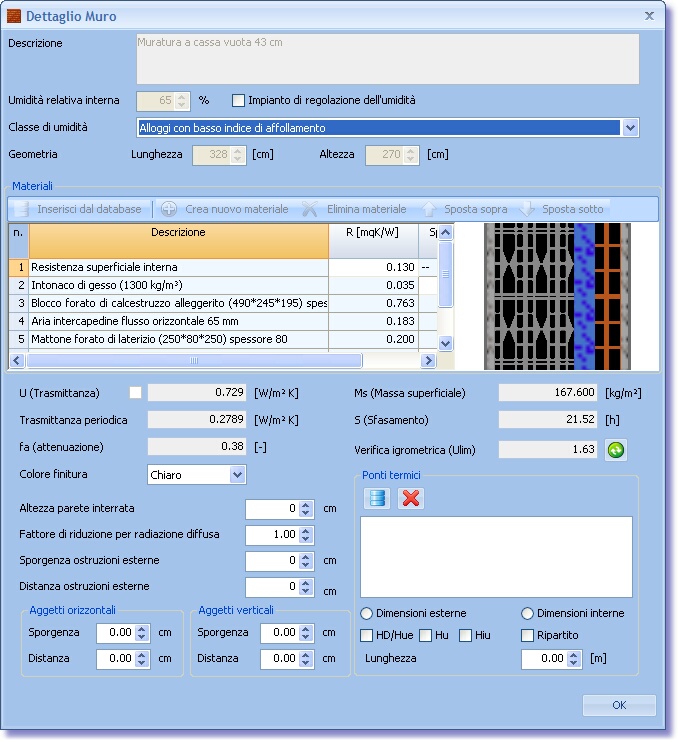The width and height of the screenshot is (678, 742).
Task: Click the Ponti termici list box
Action: click(496, 556)
